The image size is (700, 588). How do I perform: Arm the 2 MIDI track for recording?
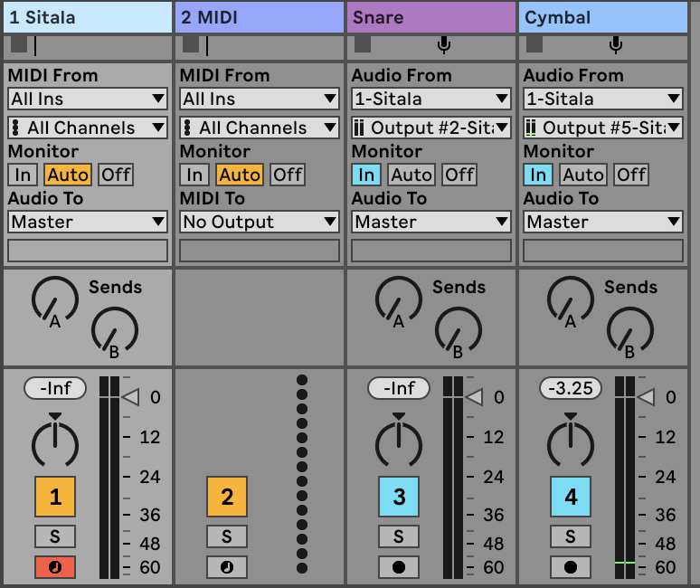(227, 567)
